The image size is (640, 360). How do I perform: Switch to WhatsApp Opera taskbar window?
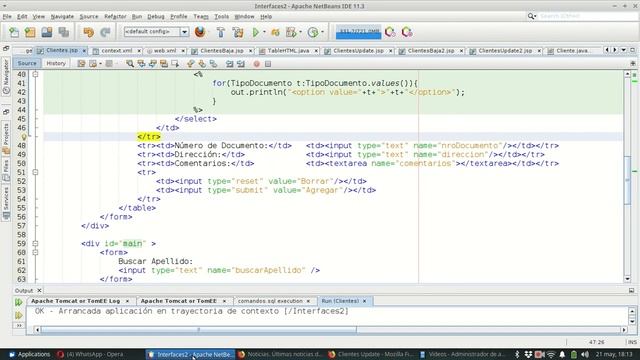point(90,354)
